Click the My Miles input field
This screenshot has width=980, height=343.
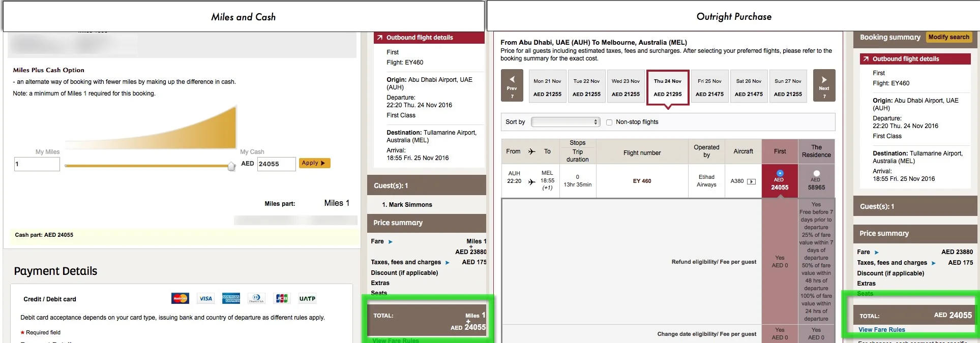click(37, 164)
